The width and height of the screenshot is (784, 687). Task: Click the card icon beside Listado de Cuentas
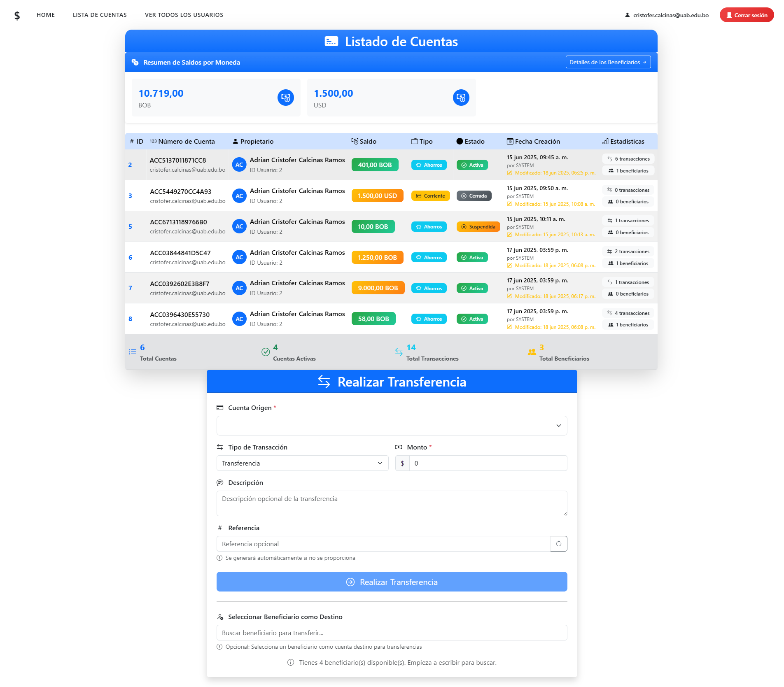331,41
